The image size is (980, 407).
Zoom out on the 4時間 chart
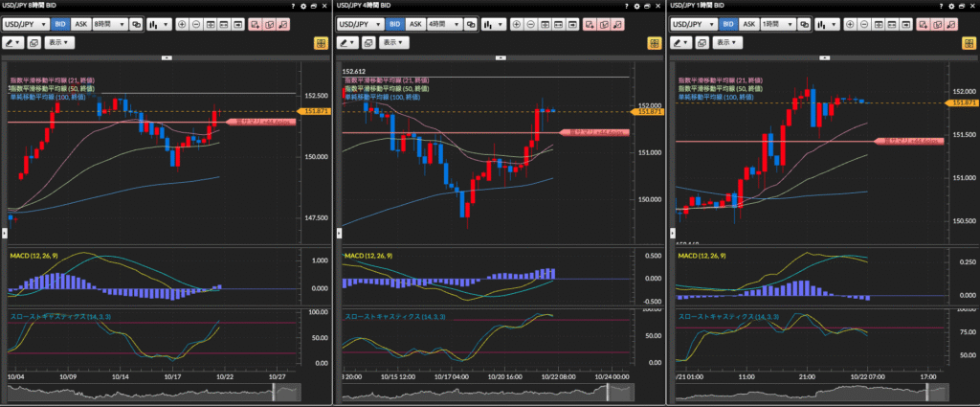[529, 24]
